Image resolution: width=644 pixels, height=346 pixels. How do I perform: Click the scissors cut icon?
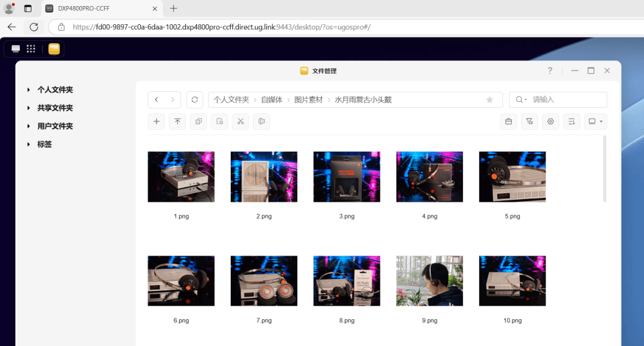(x=240, y=121)
